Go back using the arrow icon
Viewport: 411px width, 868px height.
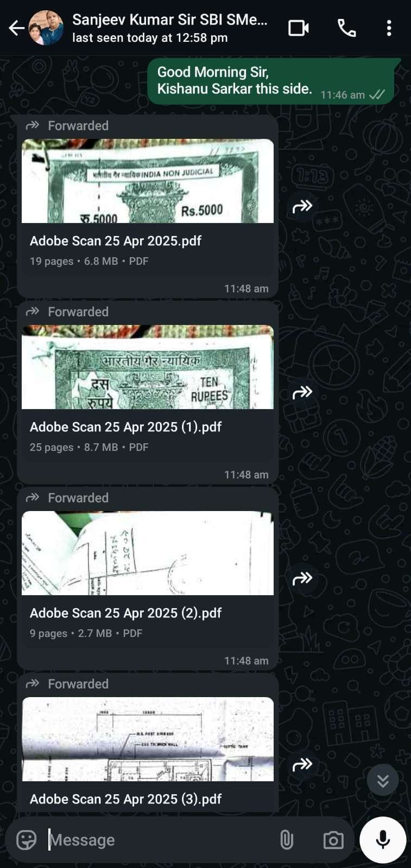click(16, 28)
